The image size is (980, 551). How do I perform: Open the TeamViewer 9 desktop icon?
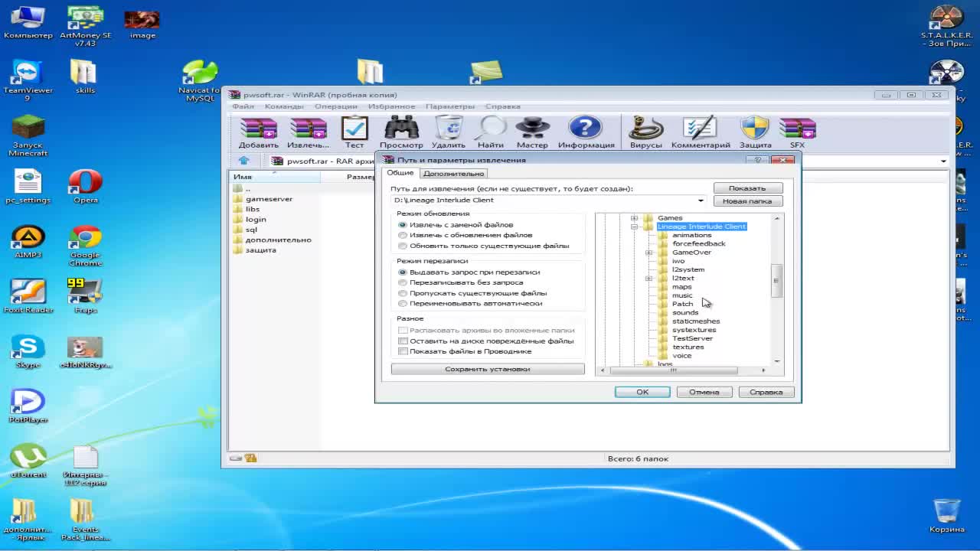pyautogui.click(x=28, y=81)
